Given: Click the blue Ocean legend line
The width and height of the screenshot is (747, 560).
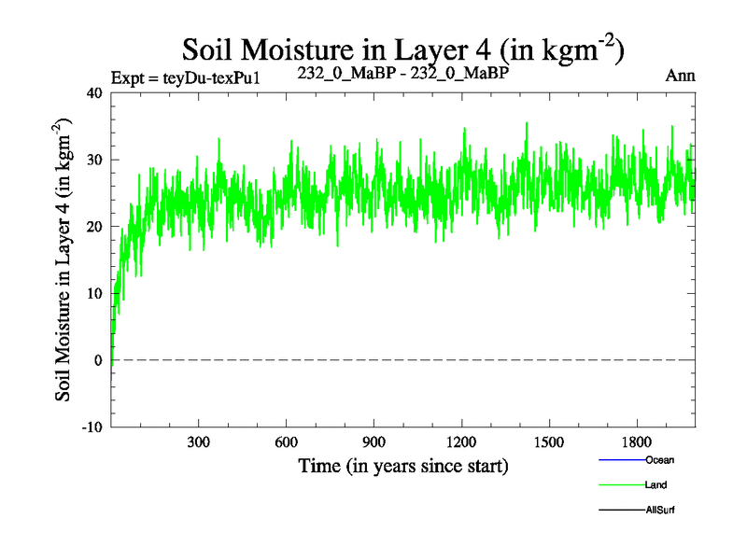Looking at the screenshot, I should click(x=621, y=460).
